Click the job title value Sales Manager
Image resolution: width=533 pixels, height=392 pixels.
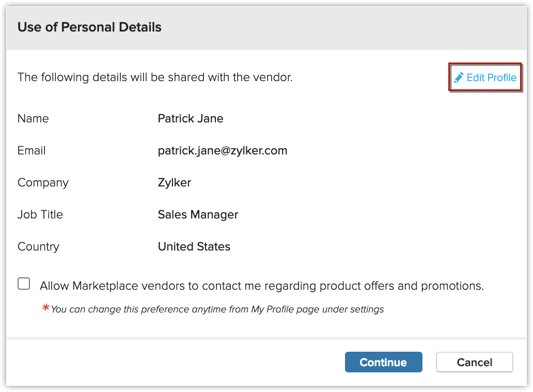[x=198, y=214]
